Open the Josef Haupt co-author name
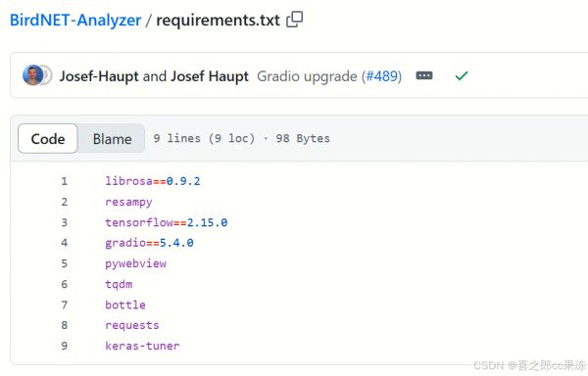The height and width of the screenshot is (376, 588). click(x=210, y=76)
